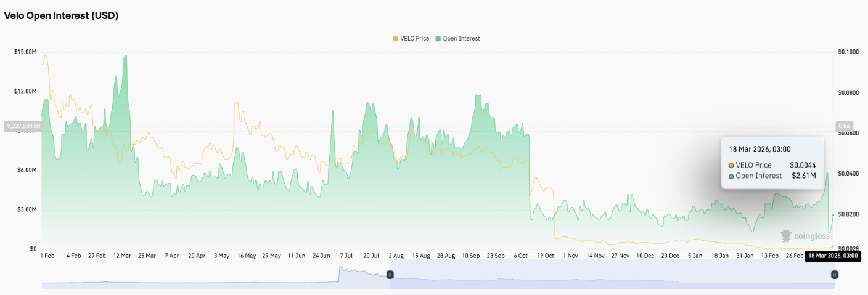Image resolution: width=868 pixels, height=295 pixels.
Task: Click the black 18 Mar 2026 axis label
Action: click(x=833, y=256)
